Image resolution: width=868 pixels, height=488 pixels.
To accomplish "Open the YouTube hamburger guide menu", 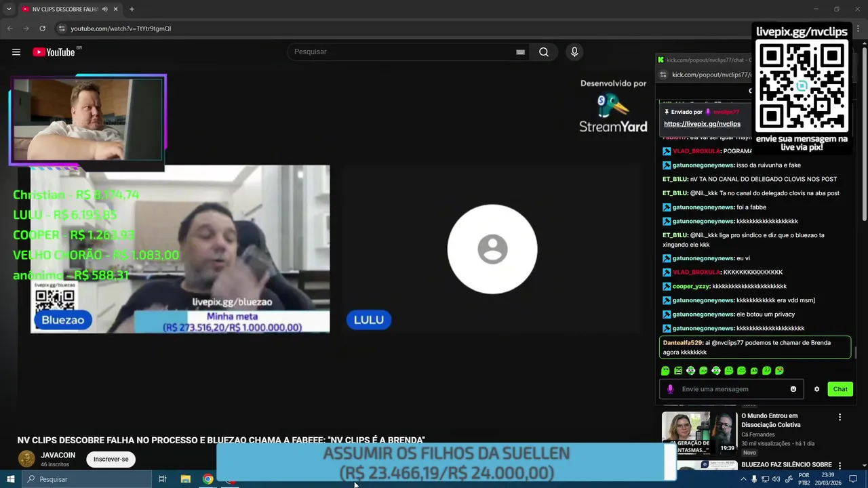I will [x=16, y=52].
